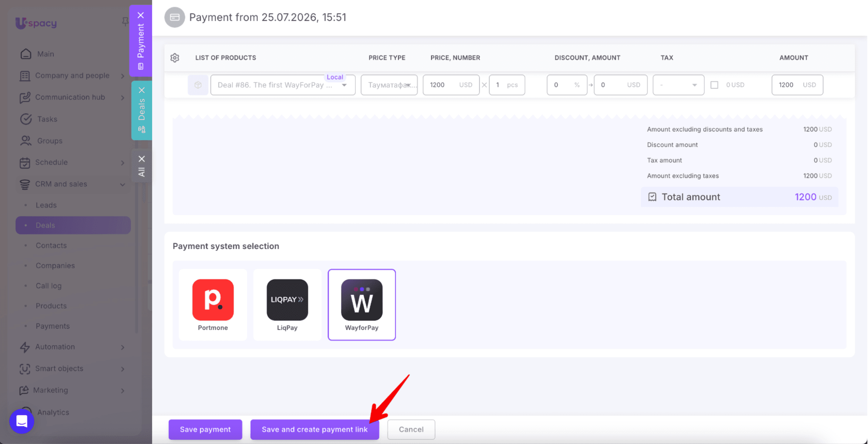This screenshot has width=868, height=444.
Task: Open the Tasks checkmark icon
Action: click(26, 119)
